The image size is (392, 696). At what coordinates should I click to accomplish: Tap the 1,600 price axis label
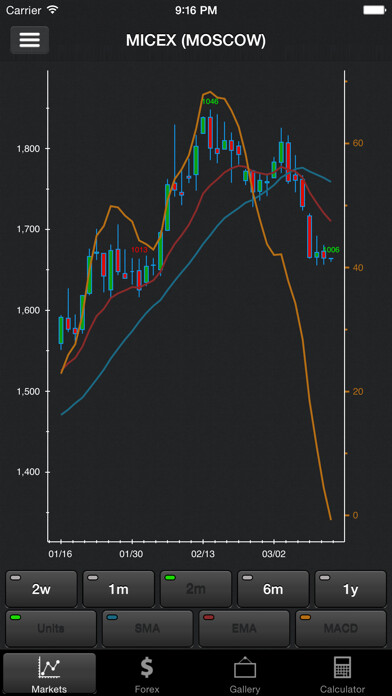[28, 310]
